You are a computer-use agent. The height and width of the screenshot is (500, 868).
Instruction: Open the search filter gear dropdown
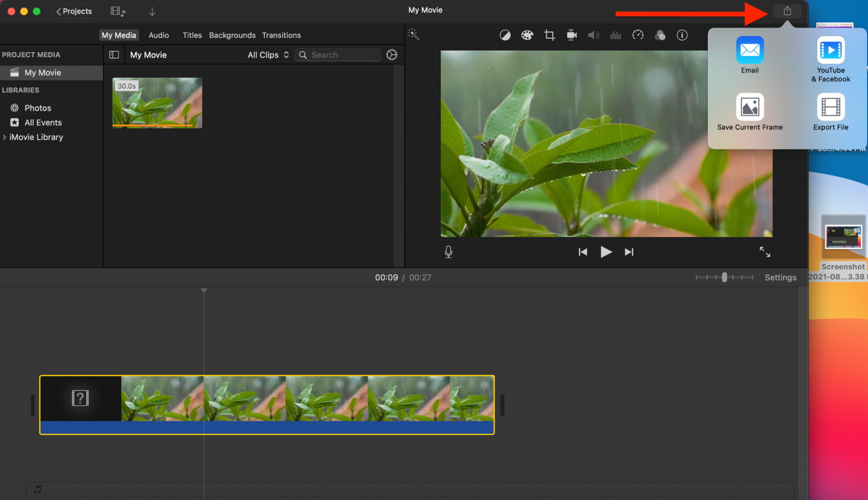pyautogui.click(x=391, y=55)
